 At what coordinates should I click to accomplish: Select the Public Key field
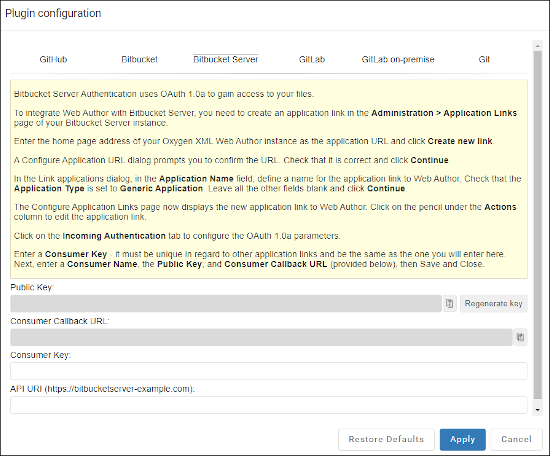click(x=226, y=303)
